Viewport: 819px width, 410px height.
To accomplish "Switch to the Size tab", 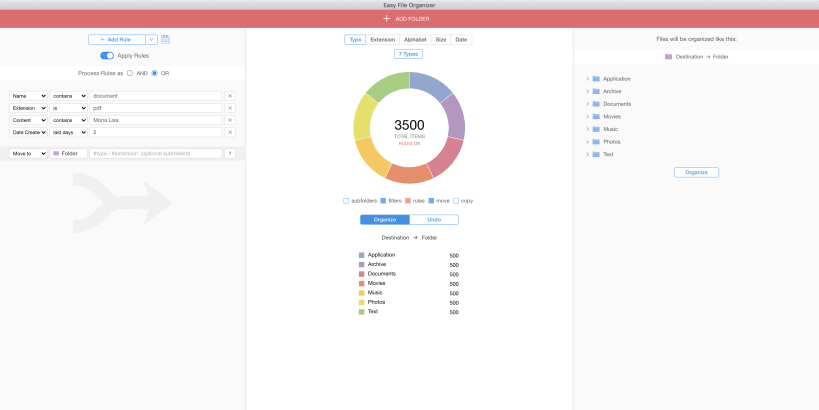I will 441,40.
